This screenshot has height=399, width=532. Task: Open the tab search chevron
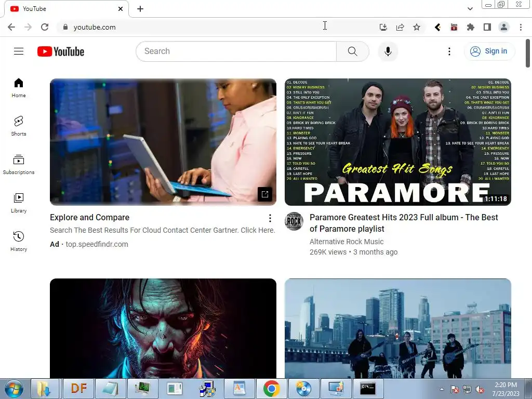470,9
